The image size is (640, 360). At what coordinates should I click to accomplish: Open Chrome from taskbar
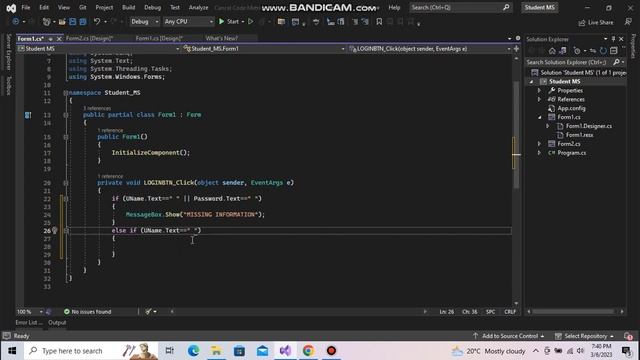click(308, 351)
